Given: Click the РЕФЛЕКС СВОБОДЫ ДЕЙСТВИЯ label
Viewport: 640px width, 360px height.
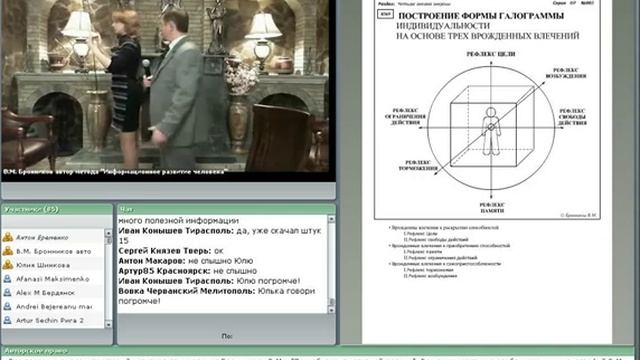Looking at the screenshot, I should (x=572, y=117).
